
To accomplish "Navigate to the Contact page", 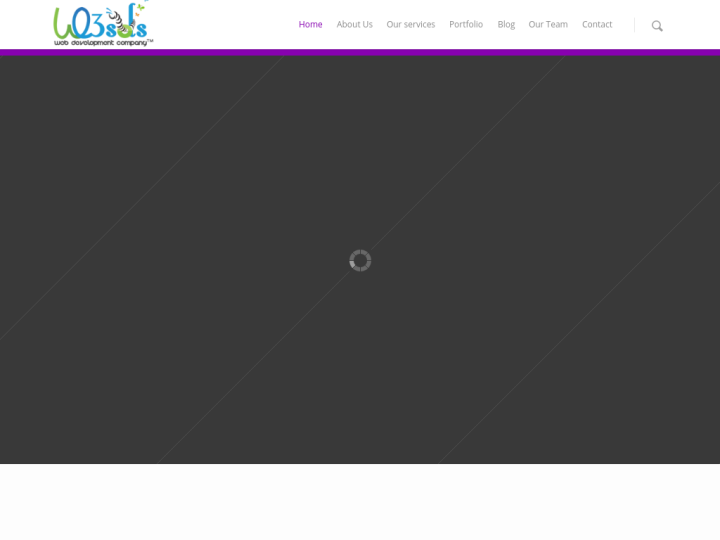I will coord(597,24).
